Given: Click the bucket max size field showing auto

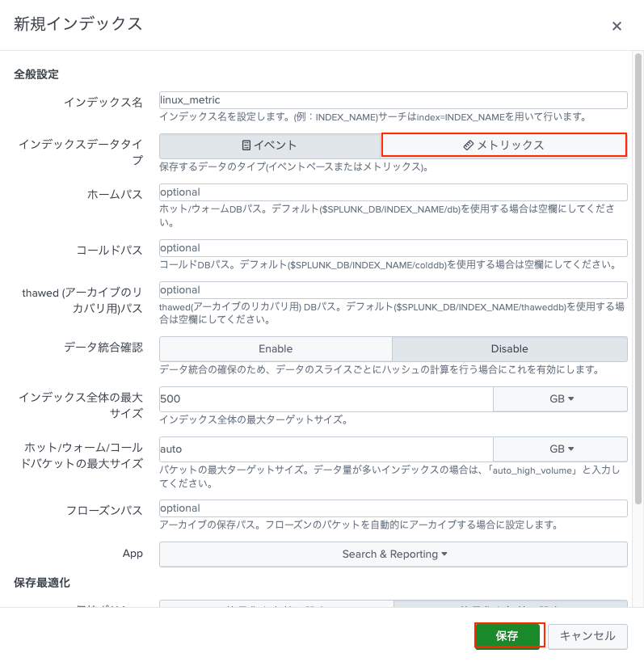Looking at the screenshot, I should pyautogui.click(x=326, y=449).
